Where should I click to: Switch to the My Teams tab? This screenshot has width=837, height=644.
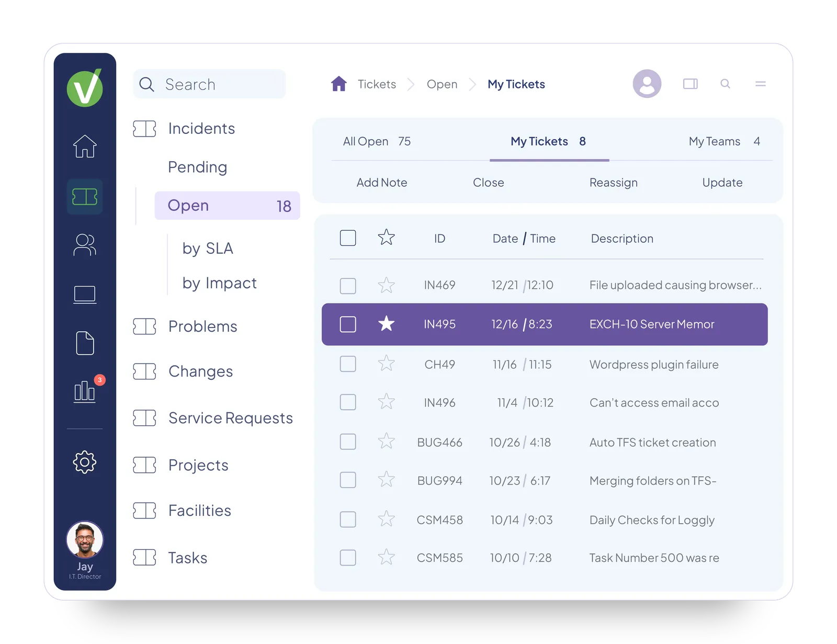click(725, 141)
